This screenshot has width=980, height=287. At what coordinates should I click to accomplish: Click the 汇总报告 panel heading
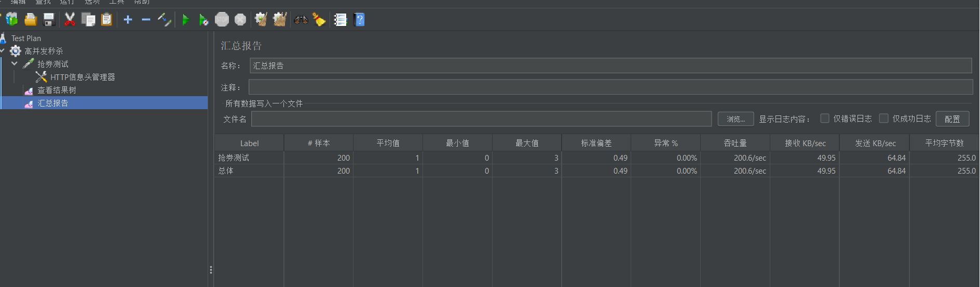tap(241, 46)
